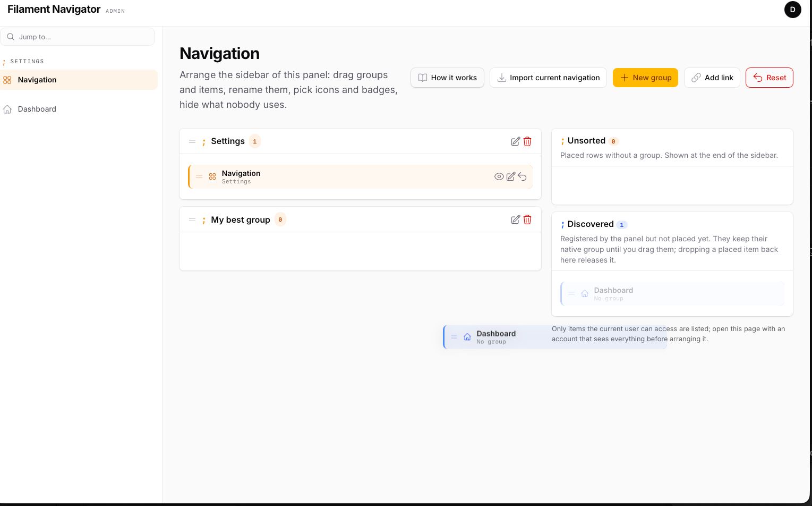Reset the navigation layout
The width and height of the screenshot is (812, 506).
tap(769, 78)
